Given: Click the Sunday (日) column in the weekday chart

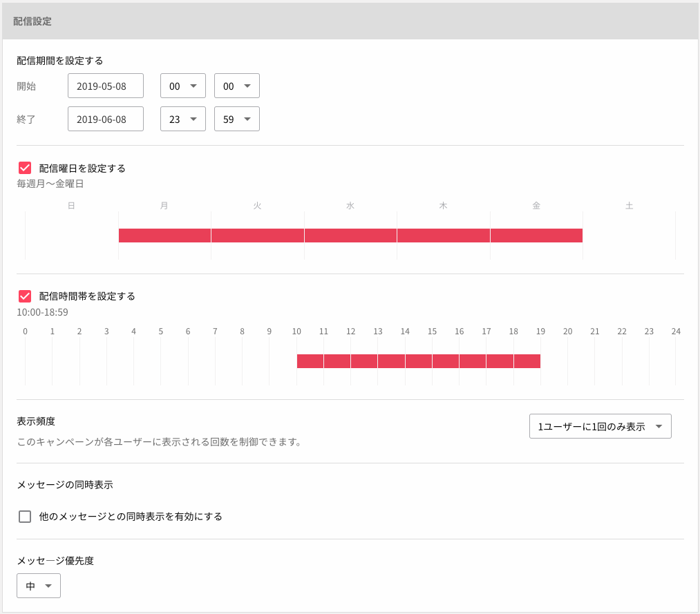Looking at the screenshot, I should [x=71, y=235].
